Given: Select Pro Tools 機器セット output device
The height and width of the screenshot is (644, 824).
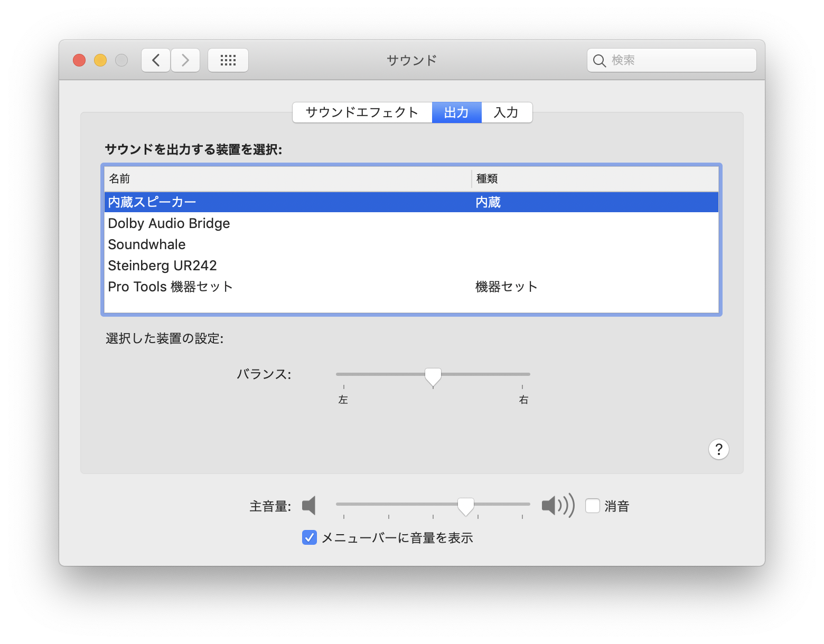Looking at the screenshot, I should click(411, 287).
